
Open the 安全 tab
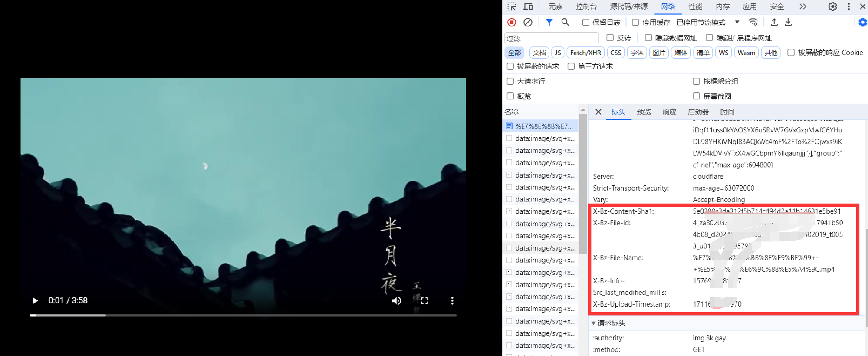[x=777, y=7]
